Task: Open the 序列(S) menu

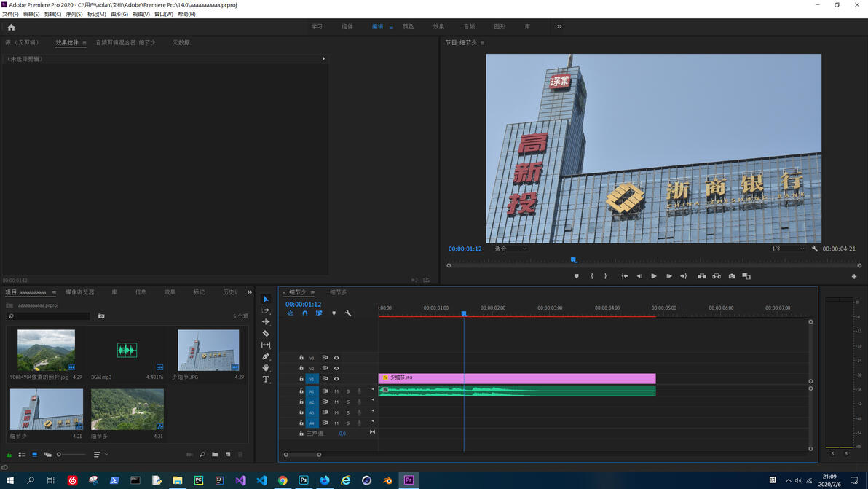Action: point(74,14)
